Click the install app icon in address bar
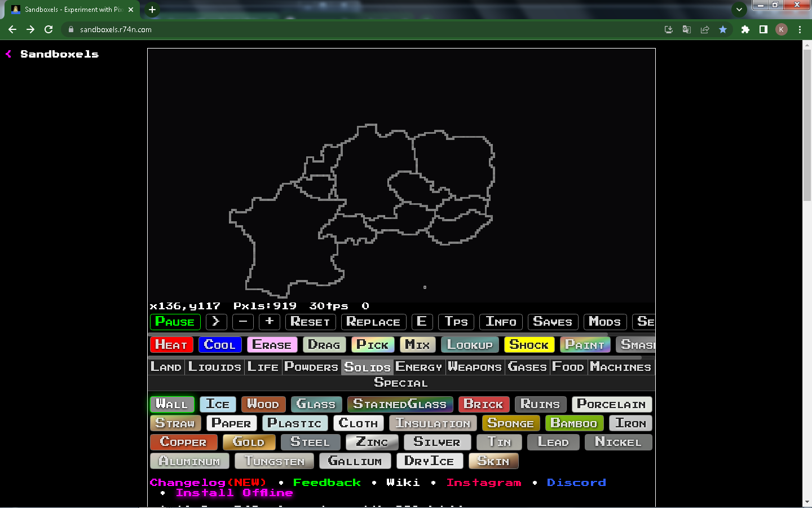Screen dimensions: 812x508 [669, 29]
